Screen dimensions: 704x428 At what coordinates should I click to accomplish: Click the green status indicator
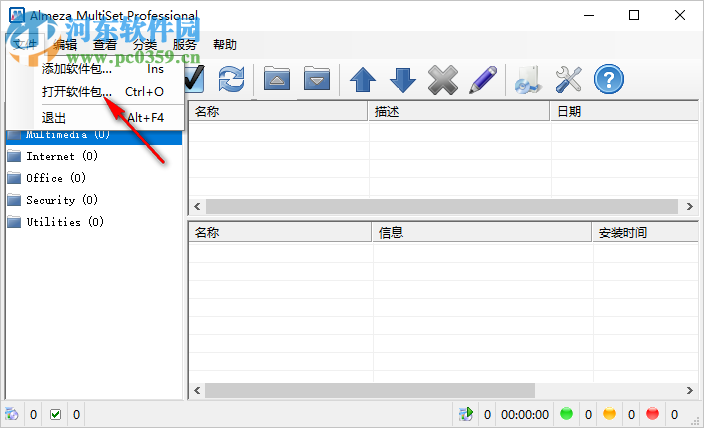[x=567, y=414]
